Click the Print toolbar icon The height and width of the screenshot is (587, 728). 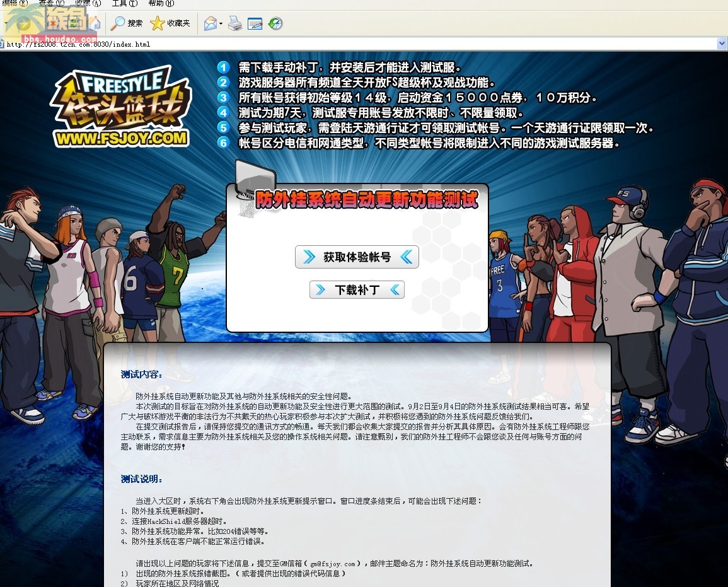coord(235,23)
